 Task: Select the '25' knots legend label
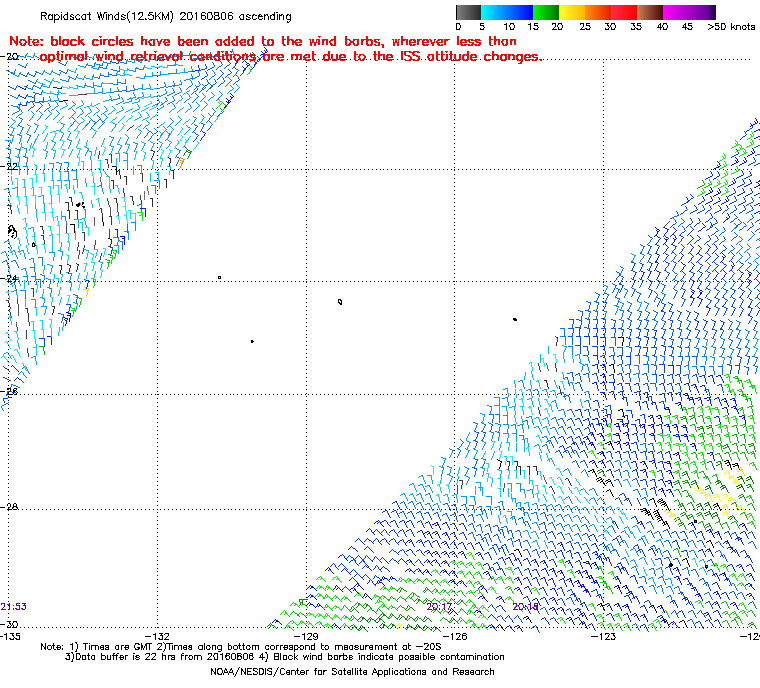585,27
